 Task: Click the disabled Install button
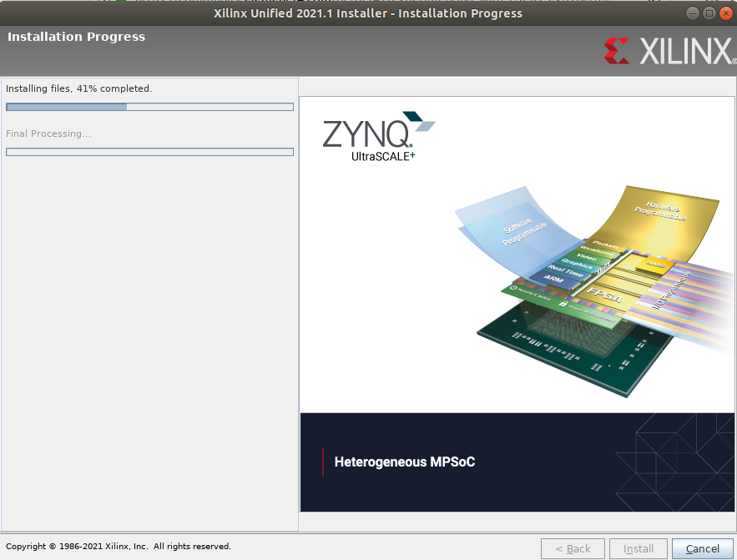point(639,548)
